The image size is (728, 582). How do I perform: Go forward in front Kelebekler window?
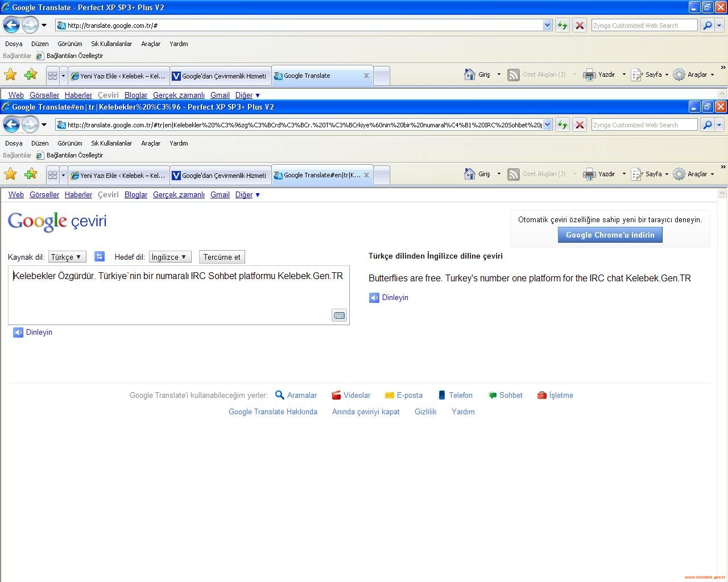click(x=30, y=124)
